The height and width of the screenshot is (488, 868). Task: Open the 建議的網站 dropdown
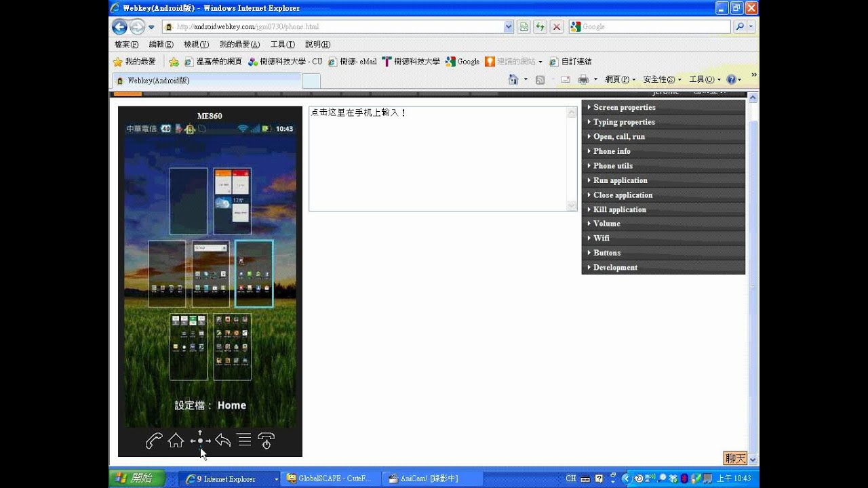point(513,62)
